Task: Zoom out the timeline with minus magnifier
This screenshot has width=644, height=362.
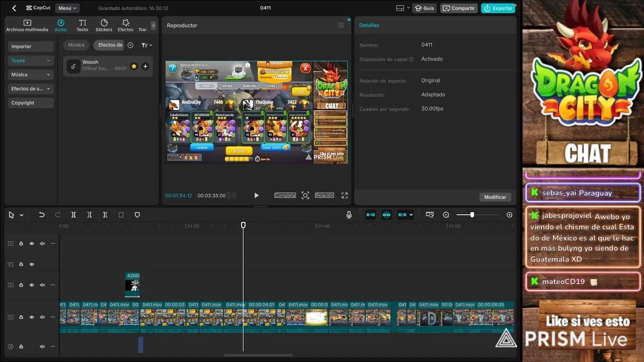Action: point(446,215)
